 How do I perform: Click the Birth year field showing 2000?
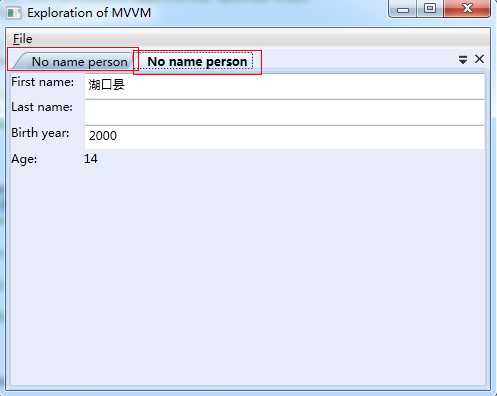click(284, 137)
